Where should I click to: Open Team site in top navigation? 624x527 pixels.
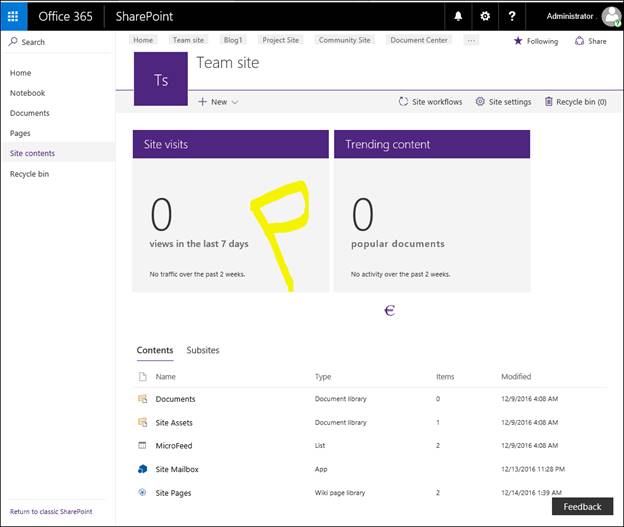pyautogui.click(x=188, y=40)
